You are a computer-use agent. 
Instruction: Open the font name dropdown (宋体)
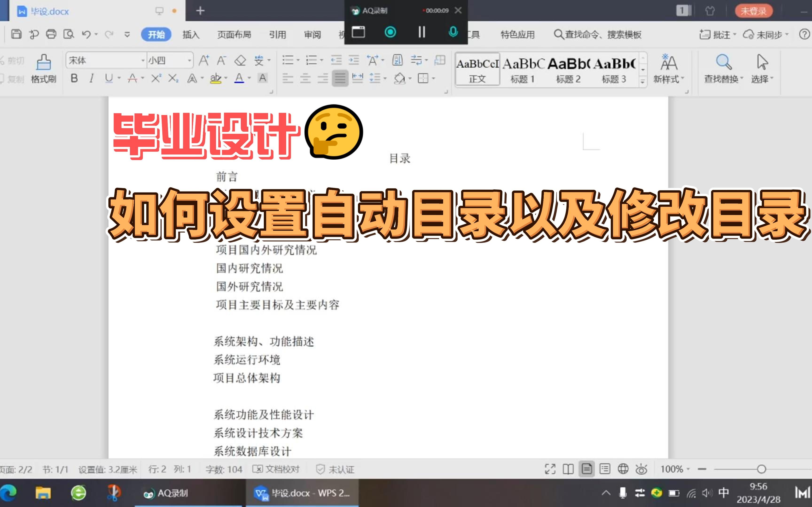[143, 61]
